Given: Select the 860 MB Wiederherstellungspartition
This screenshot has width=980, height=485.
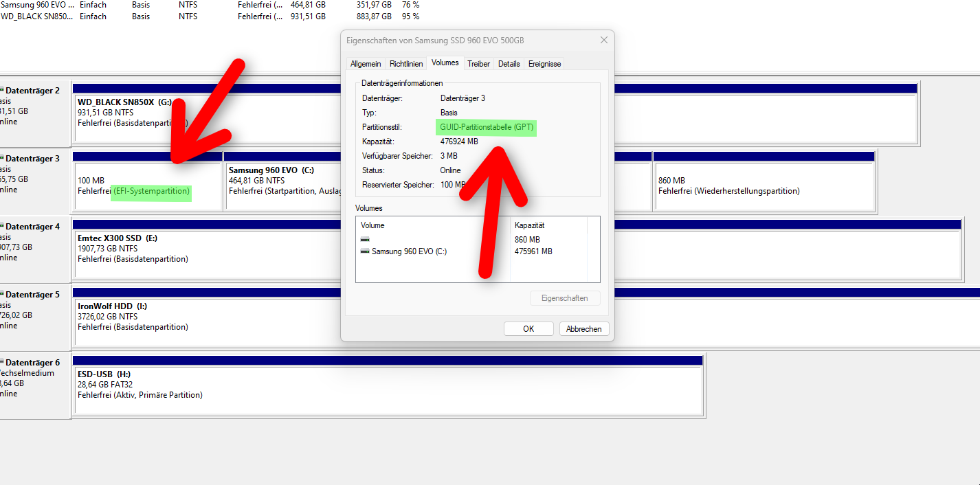Looking at the screenshot, I should tap(764, 185).
